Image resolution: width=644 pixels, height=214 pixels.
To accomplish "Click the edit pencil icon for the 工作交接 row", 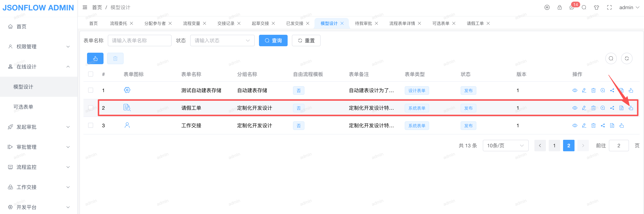I will tap(584, 125).
